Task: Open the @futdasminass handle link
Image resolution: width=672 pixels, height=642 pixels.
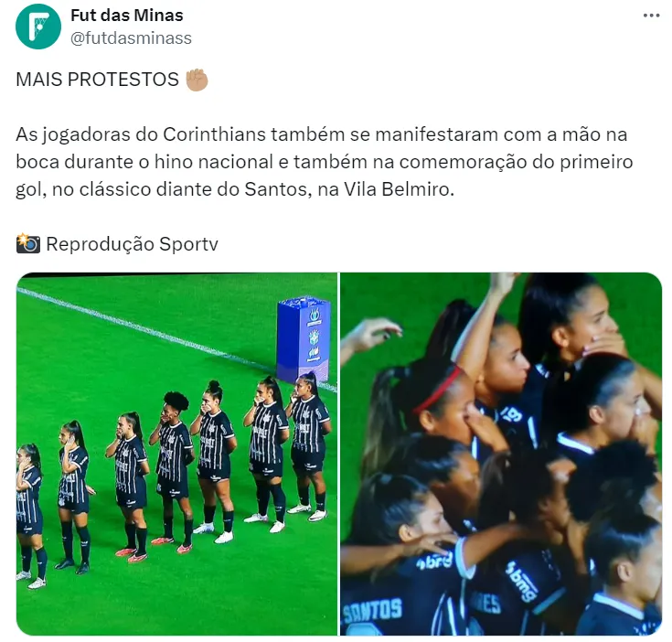Action: click(131, 38)
